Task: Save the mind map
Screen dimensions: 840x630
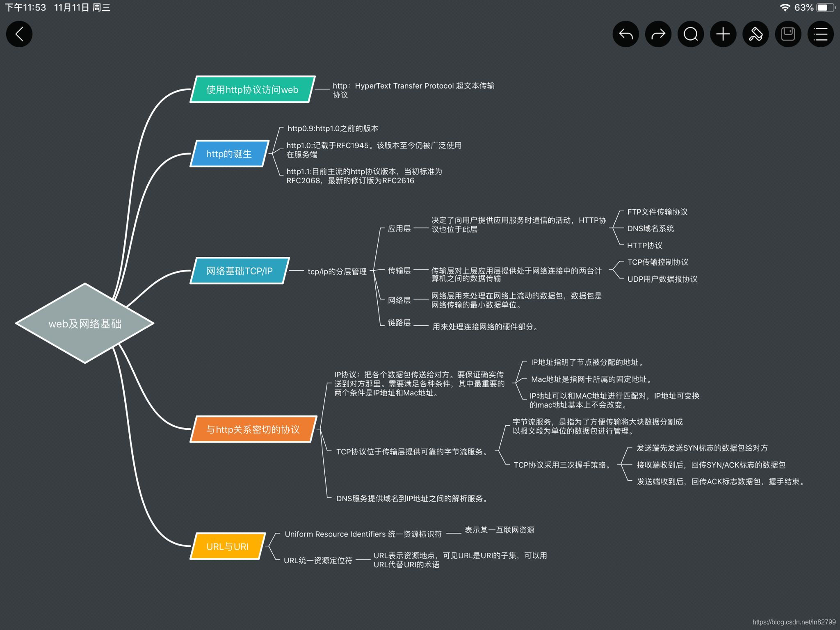Action: tap(788, 34)
